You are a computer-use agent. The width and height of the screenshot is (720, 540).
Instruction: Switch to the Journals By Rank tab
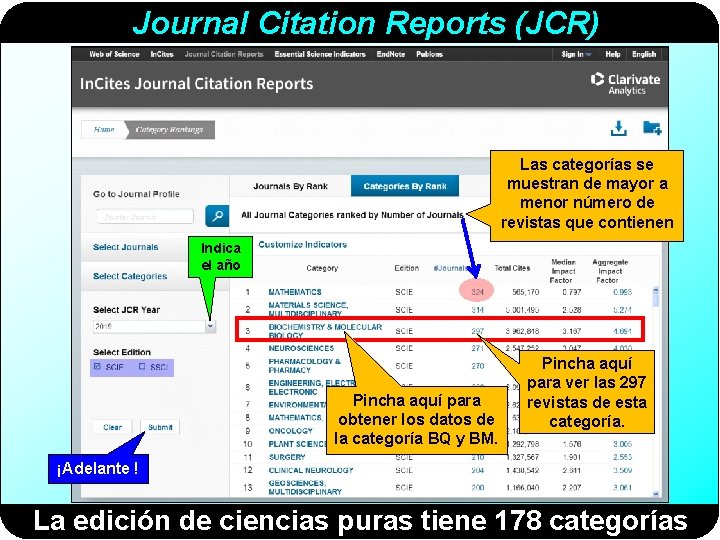(291, 186)
